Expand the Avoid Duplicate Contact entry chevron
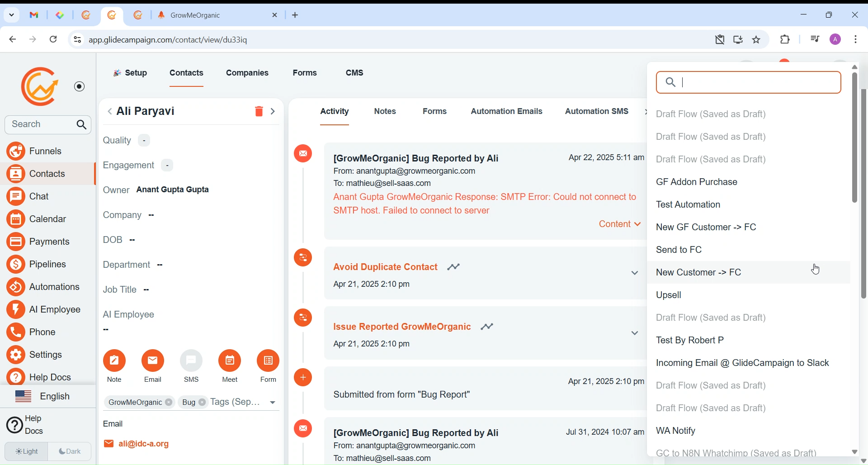 (x=635, y=273)
